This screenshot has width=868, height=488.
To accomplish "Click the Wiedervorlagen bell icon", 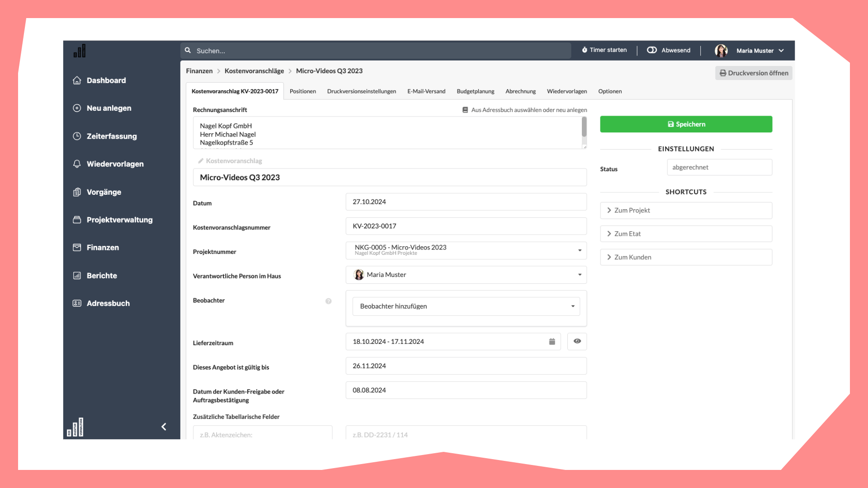I will 77,164.
